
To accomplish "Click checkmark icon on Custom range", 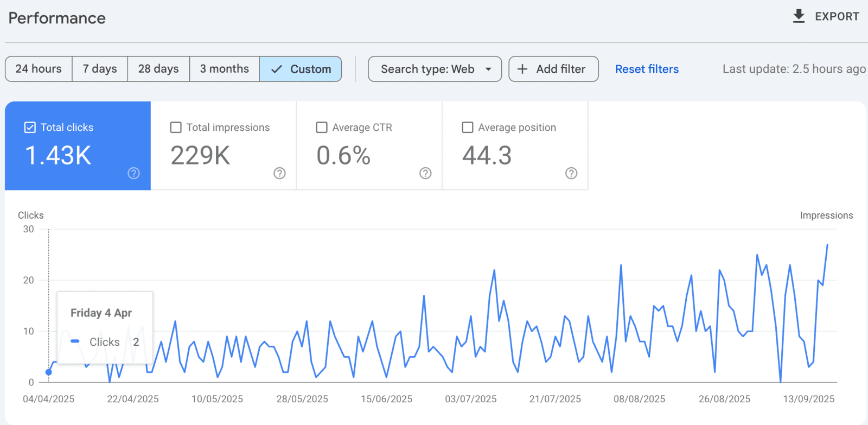I will click(277, 69).
